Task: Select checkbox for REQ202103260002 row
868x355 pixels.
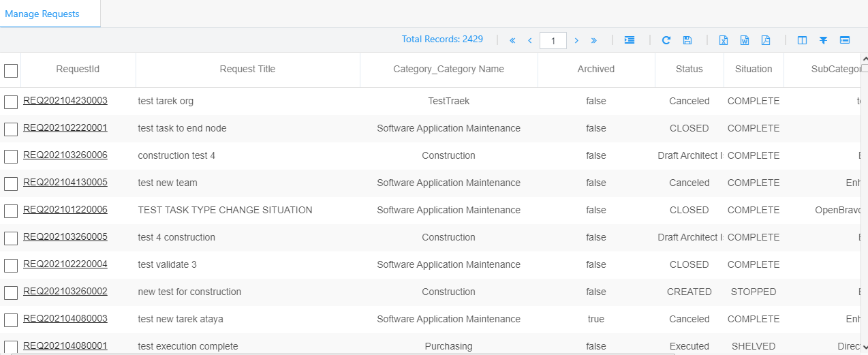Action: (x=11, y=293)
